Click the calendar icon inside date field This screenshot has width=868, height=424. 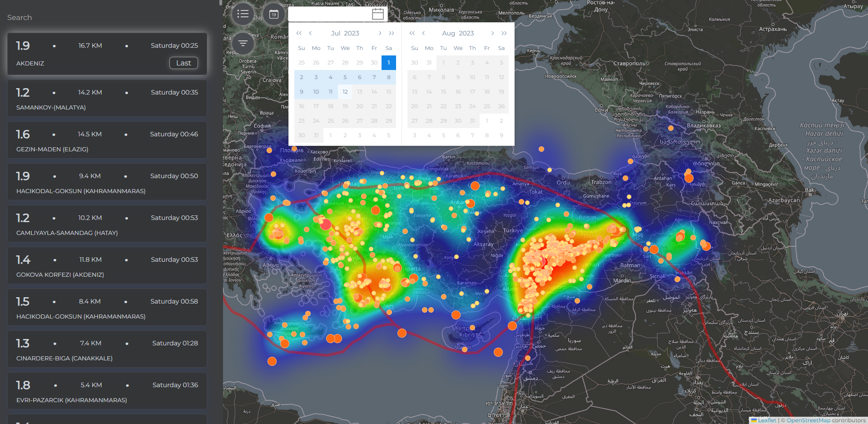coord(378,14)
